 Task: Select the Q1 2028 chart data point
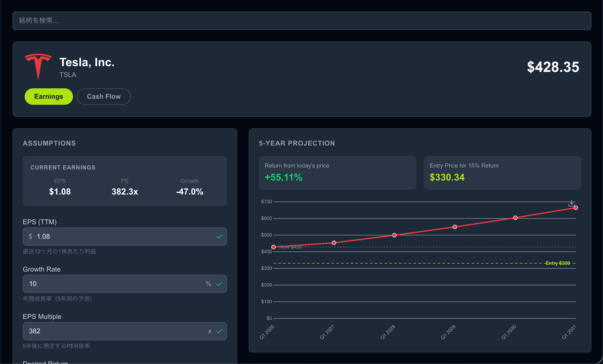point(394,235)
